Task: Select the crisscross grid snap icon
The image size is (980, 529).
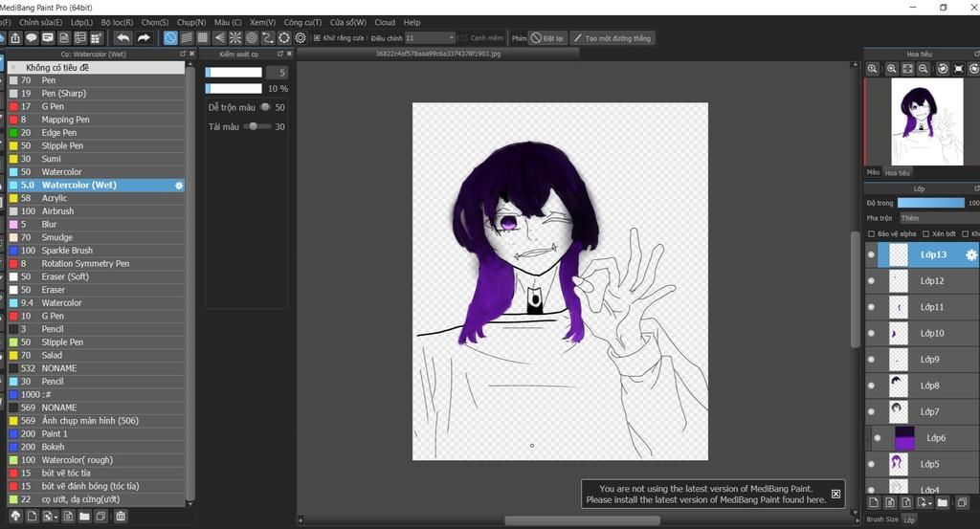Action: tap(203, 38)
